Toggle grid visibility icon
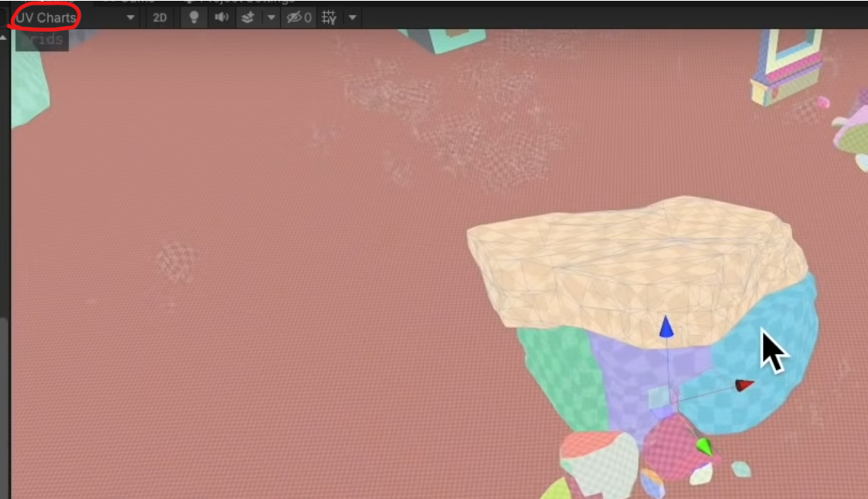Screen dimensions: 868x499 point(330,18)
